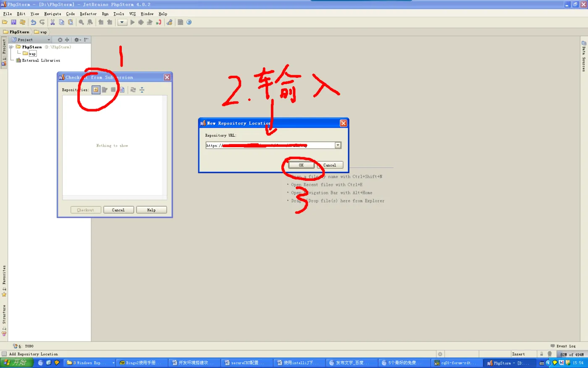Open the Event Log
588x368 pixels.
(x=563, y=346)
